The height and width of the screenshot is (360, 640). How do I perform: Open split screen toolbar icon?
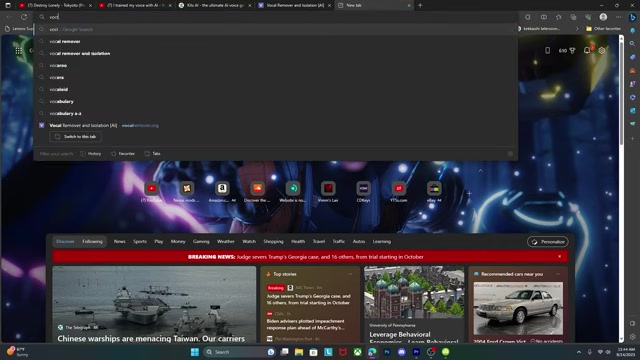[544, 17]
